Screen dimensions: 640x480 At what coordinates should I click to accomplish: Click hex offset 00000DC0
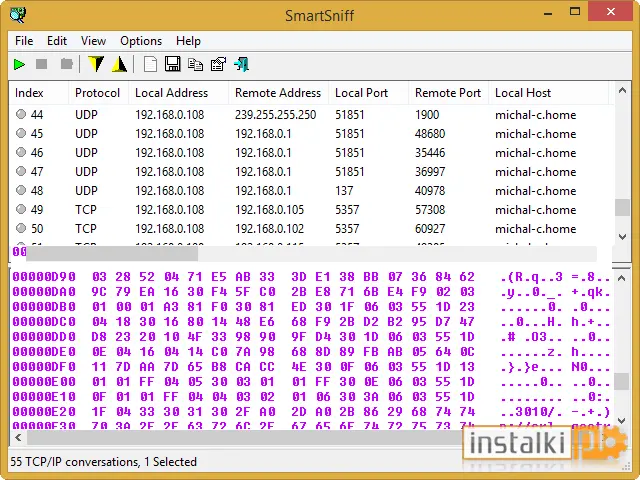coord(44,322)
